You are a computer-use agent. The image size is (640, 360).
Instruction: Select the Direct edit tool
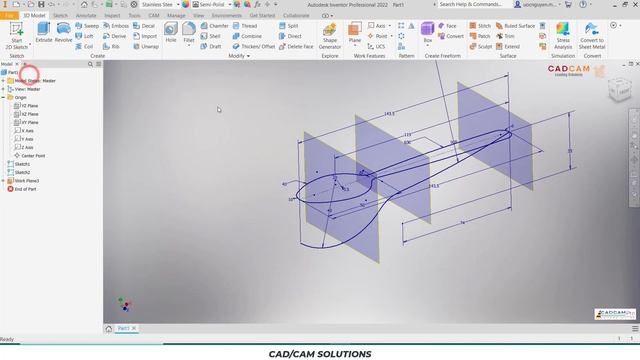[x=290, y=36]
